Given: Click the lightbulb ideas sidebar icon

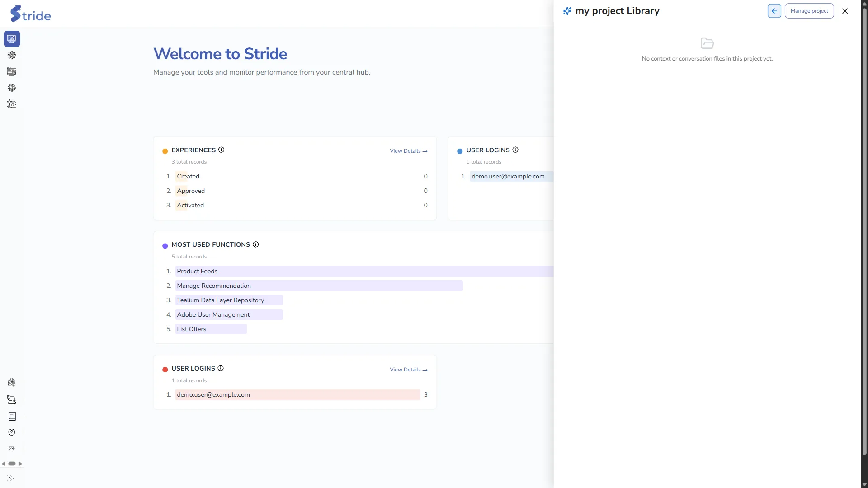Looking at the screenshot, I should point(12,383).
